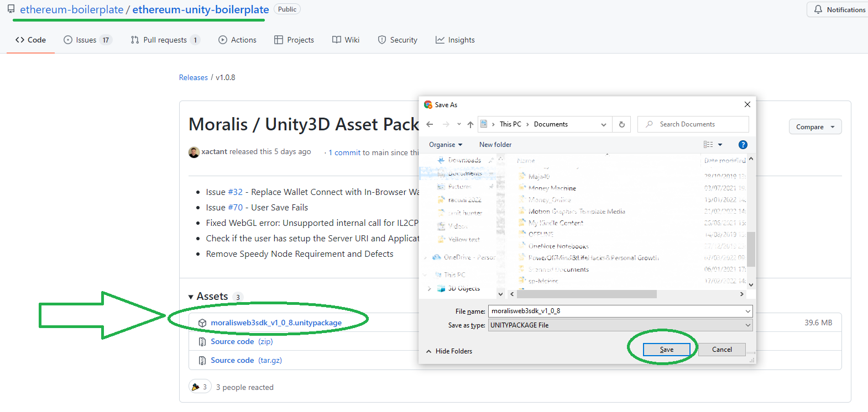Cancel the Save As dialog
This screenshot has height=412, width=868.
pyautogui.click(x=722, y=350)
